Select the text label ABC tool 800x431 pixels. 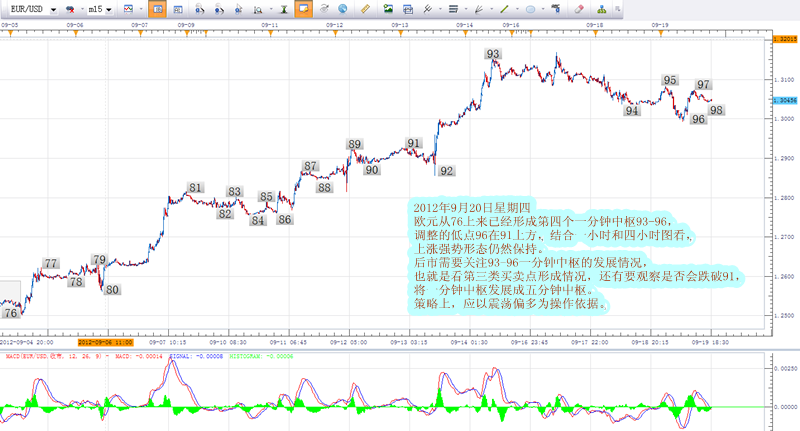556,9
